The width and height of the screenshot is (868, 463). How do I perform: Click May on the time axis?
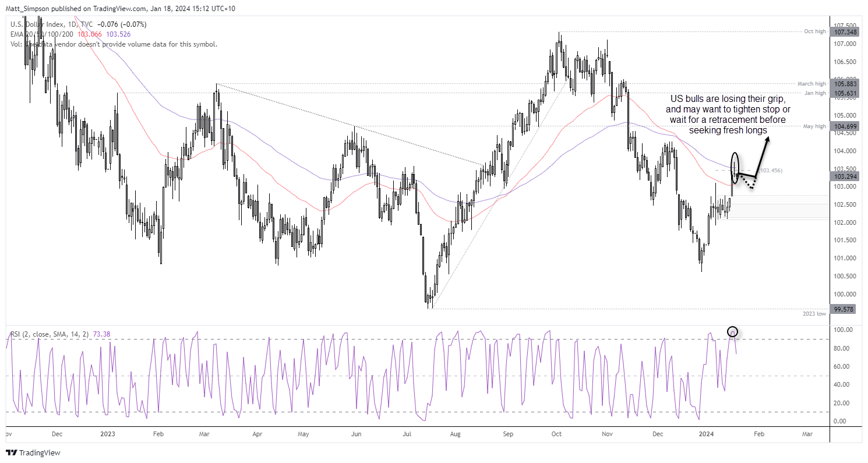click(305, 434)
